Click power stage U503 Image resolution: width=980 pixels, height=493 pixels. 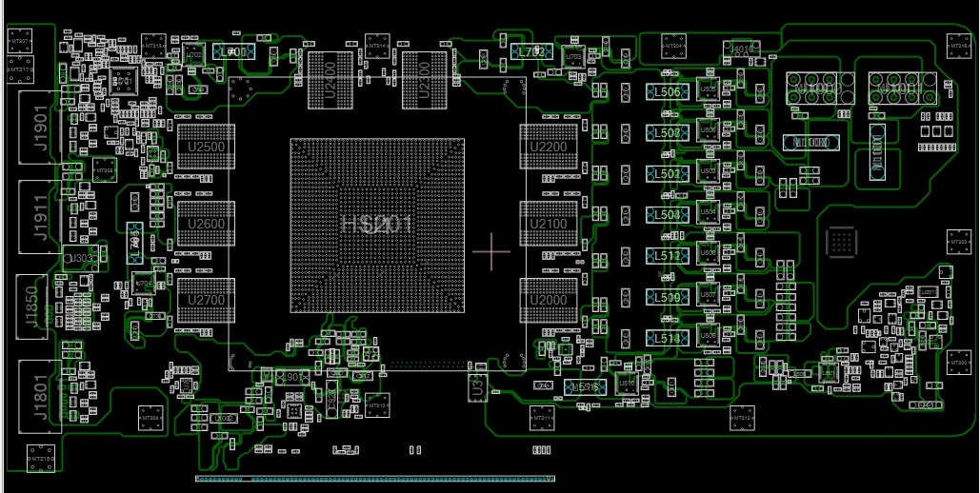coord(709,171)
